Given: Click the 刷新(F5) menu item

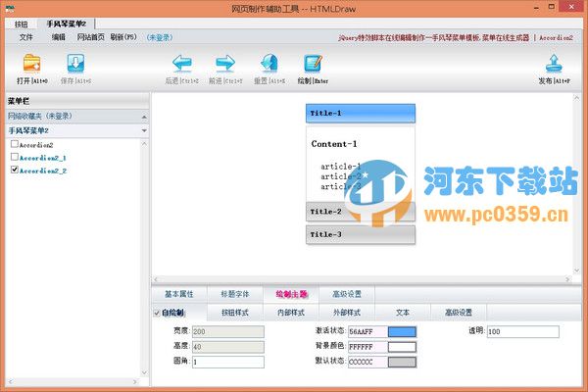Looking at the screenshot, I should click(123, 37).
